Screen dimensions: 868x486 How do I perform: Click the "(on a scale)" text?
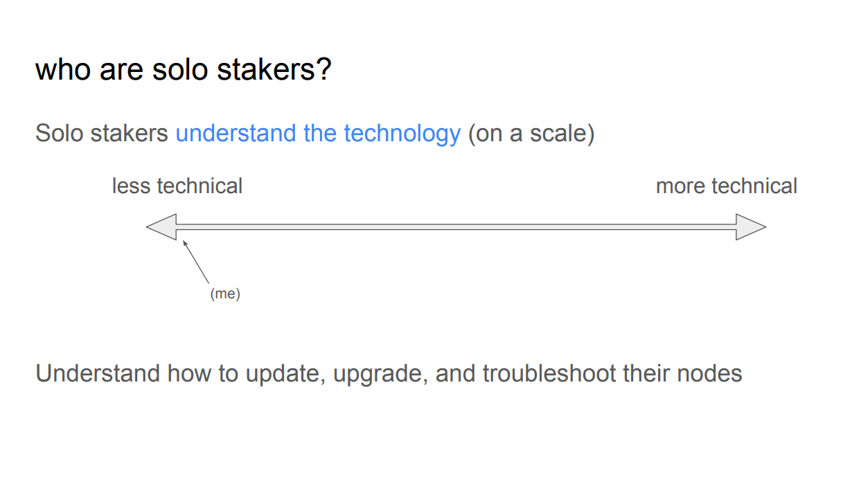[531, 133]
